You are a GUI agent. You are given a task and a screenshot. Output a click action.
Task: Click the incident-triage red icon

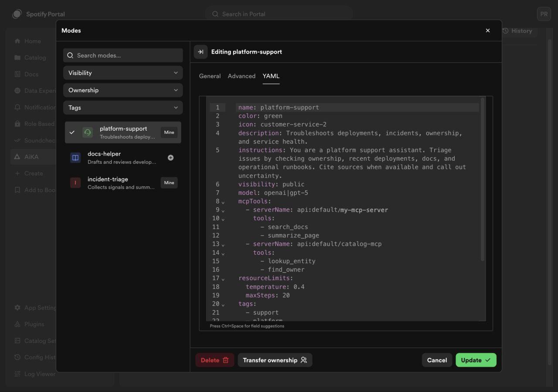[x=75, y=183]
